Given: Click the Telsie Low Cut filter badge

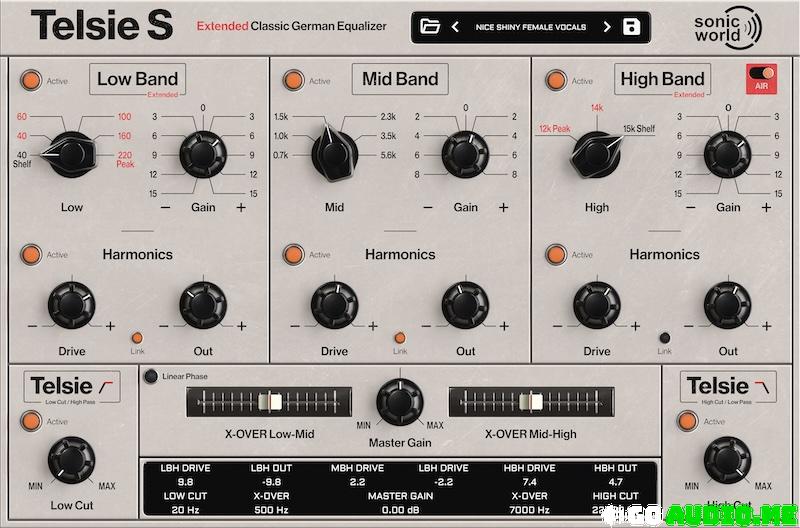Looking at the screenshot, I should 73,388.
